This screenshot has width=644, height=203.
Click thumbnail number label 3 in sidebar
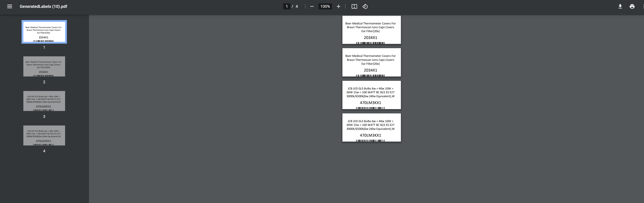coord(44,117)
